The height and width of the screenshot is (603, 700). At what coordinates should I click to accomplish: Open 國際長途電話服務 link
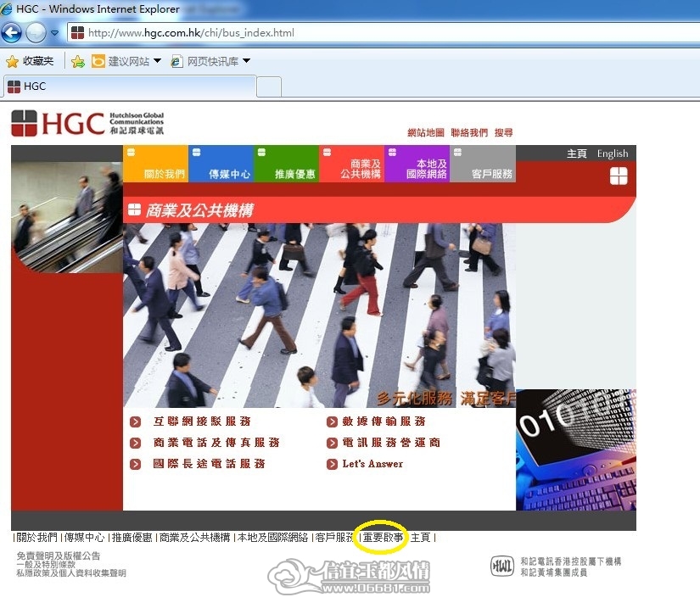click(x=209, y=464)
